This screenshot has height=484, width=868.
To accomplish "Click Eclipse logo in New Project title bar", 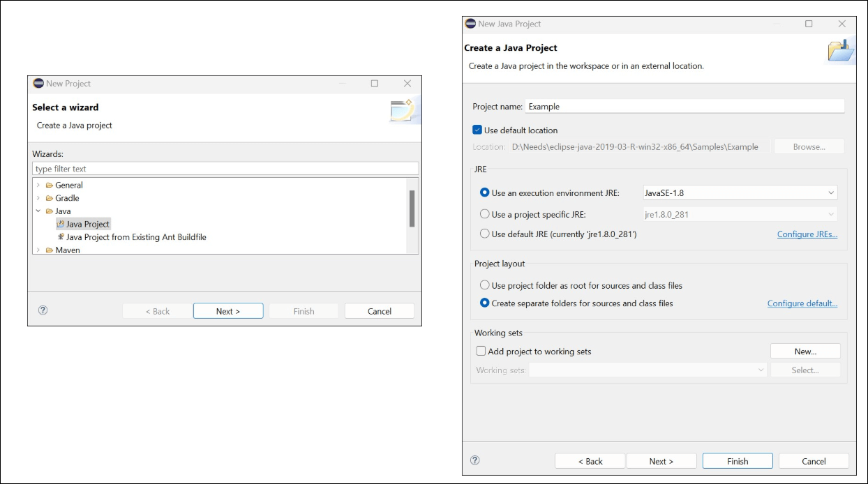I will 38,84.
